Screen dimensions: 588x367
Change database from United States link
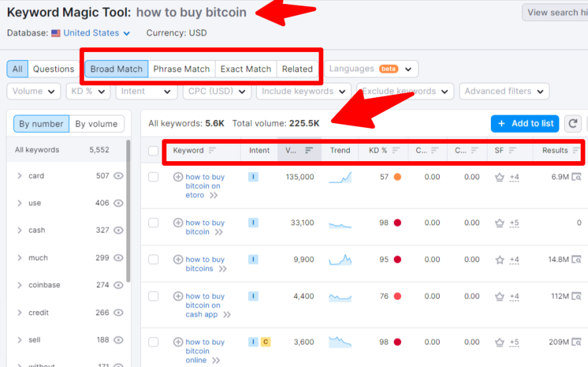pos(96,33)
